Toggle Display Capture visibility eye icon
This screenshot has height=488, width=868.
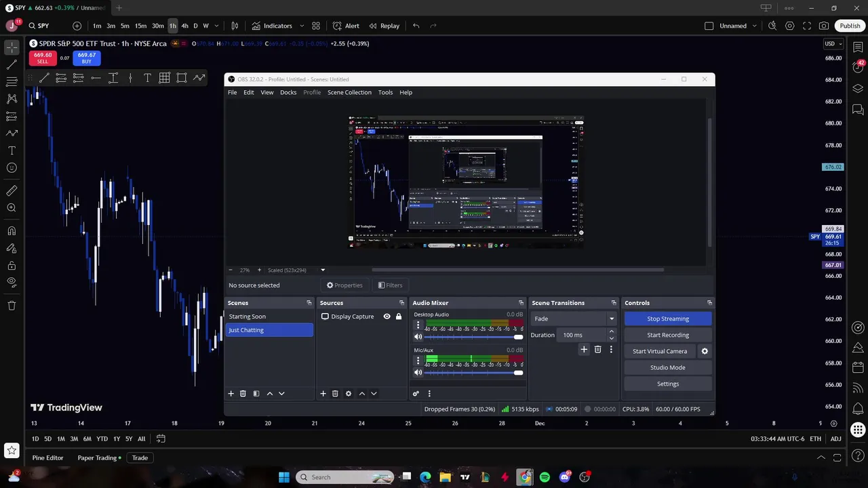coord(387,317)
